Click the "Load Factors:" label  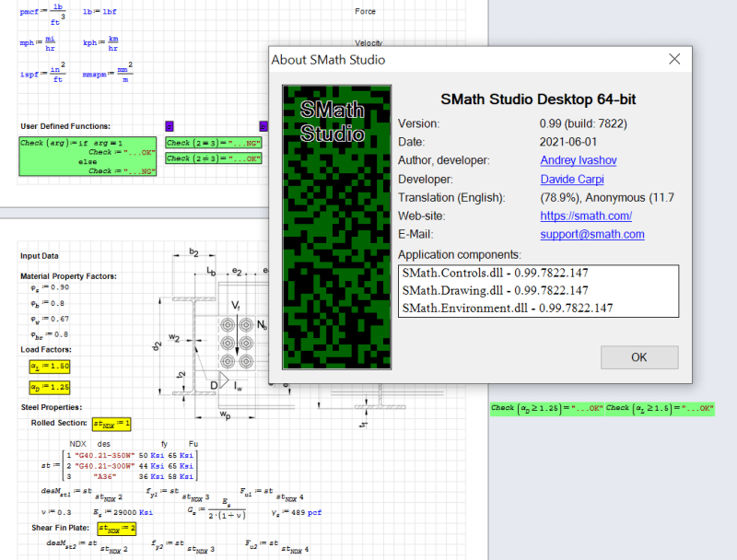click(46, 349)
